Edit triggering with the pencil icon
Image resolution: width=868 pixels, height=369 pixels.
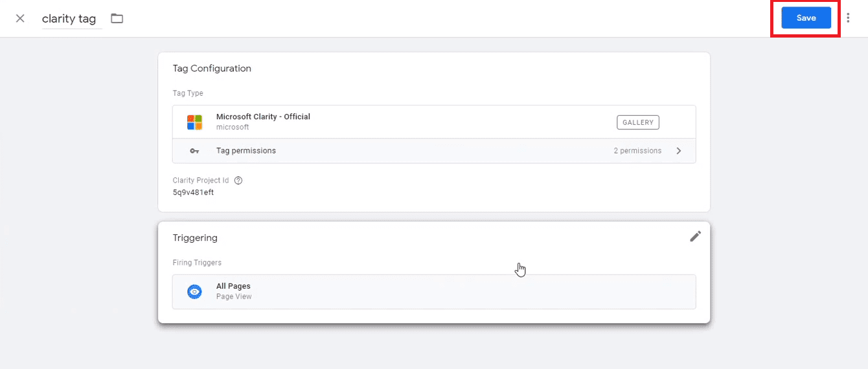pos(695,237)
